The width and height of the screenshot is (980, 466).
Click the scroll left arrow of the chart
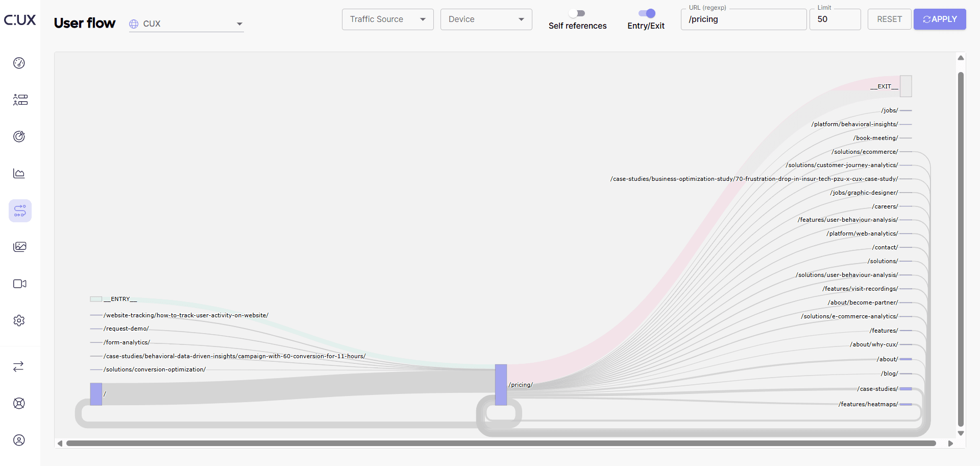(x=60, y=444)
